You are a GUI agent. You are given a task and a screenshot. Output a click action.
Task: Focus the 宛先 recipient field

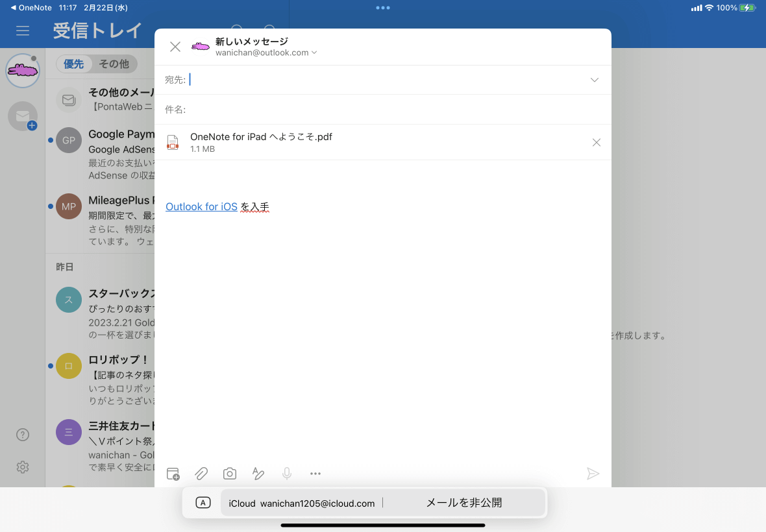(x=383, y=80)
